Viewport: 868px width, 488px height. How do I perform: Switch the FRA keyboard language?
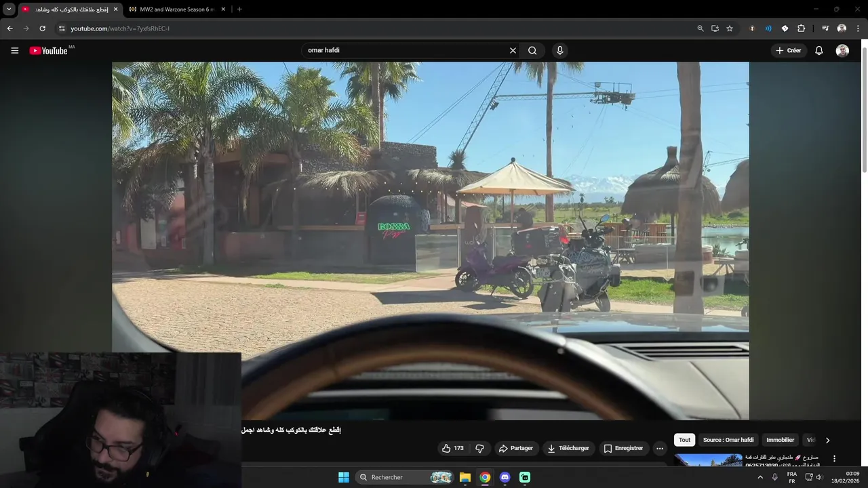click(792, 477)
